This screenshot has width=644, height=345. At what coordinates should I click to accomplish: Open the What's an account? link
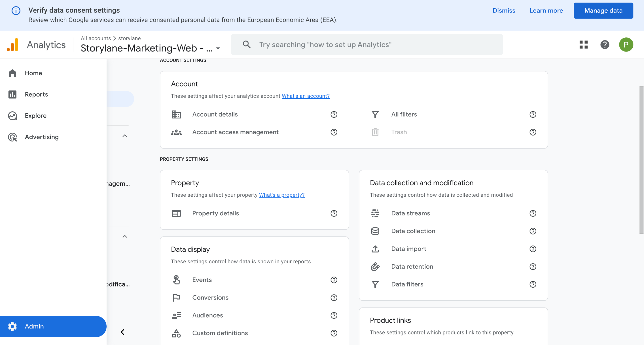click(x=306, y=96)
